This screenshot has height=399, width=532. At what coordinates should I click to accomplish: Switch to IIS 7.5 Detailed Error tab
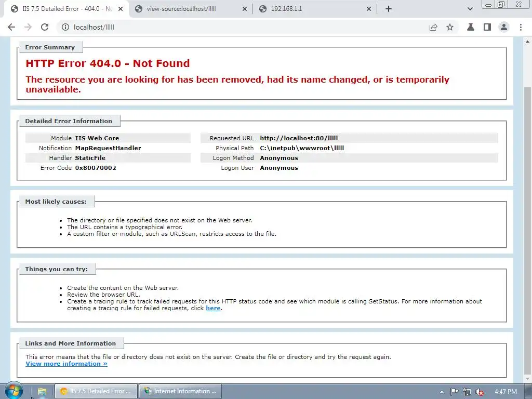coord(66,9)
